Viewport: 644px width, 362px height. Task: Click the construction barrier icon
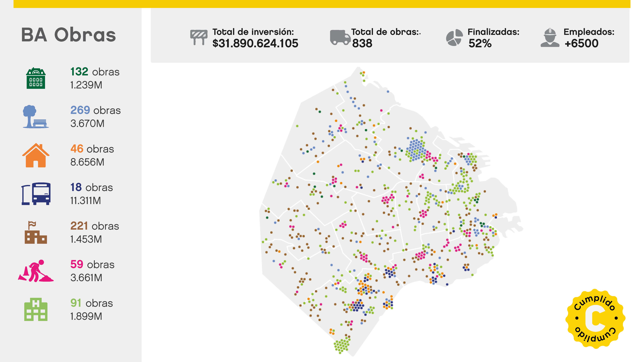coord(199,38)
